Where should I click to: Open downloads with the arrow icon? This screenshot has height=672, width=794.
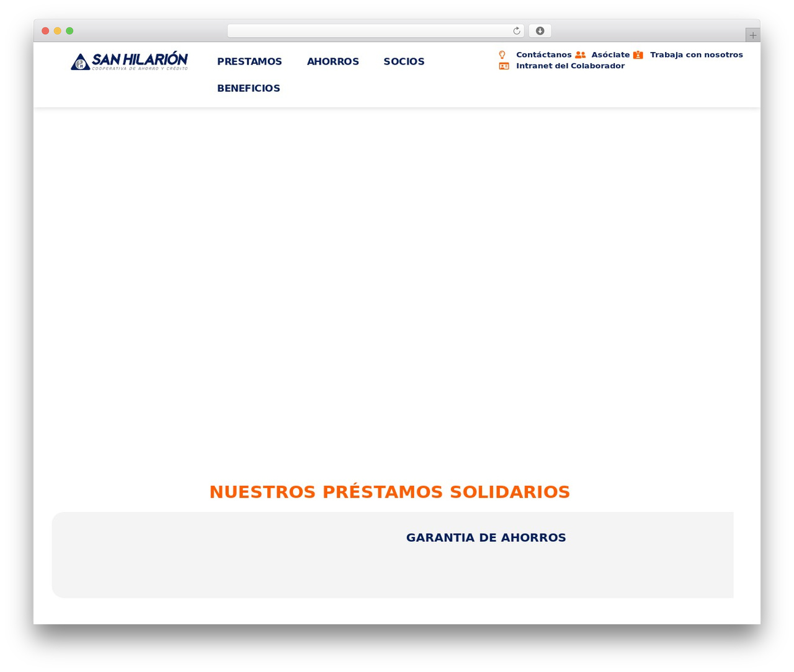(540, 31)
